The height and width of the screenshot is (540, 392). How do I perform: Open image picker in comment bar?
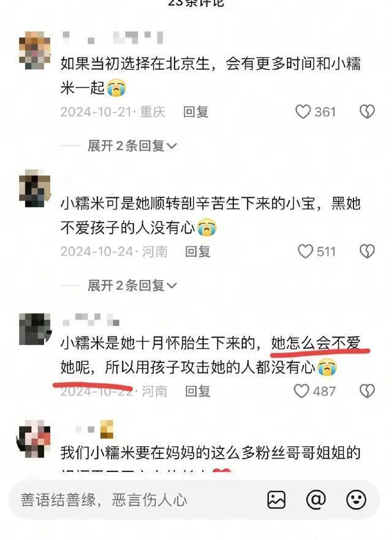click(276, 500)
